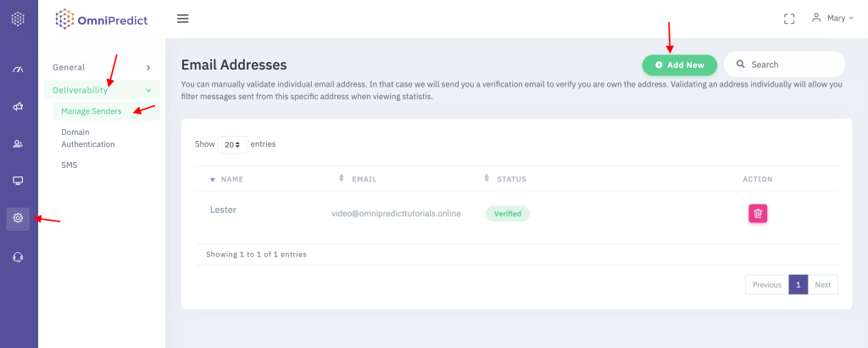Screen dimensions: 868x348
Task: Select Manage Senders menu item
Action: 92,111
